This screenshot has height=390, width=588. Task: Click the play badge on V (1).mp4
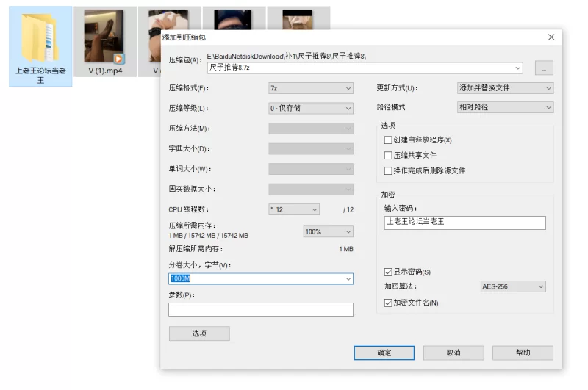point(118,59)
